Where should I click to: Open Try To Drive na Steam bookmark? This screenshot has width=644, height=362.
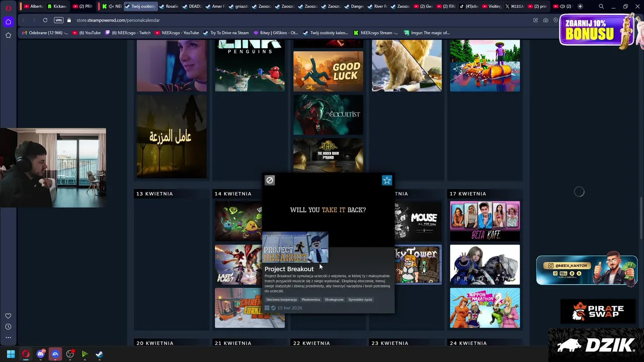226,33
